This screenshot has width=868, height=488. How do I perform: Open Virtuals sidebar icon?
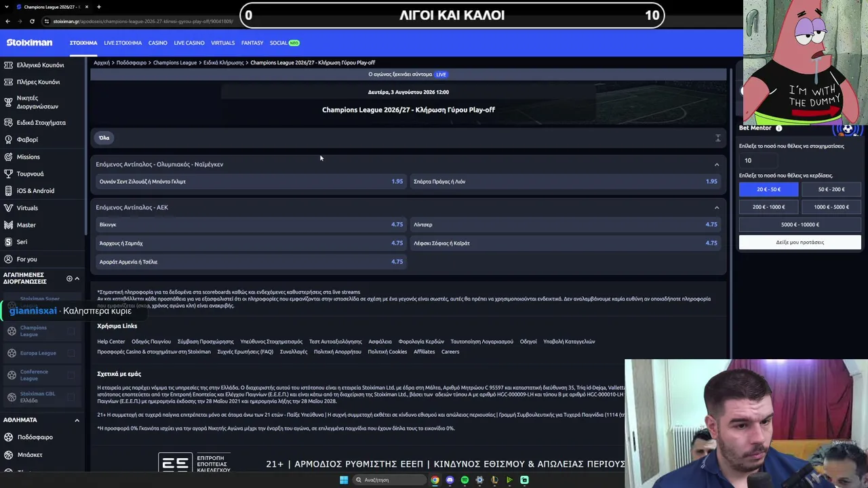pos(9,208)
